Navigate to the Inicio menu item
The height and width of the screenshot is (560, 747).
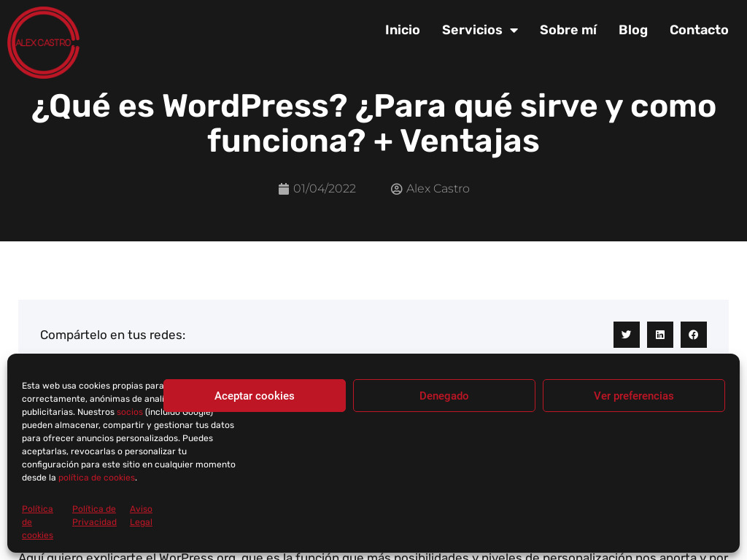[x=402, y=30]
